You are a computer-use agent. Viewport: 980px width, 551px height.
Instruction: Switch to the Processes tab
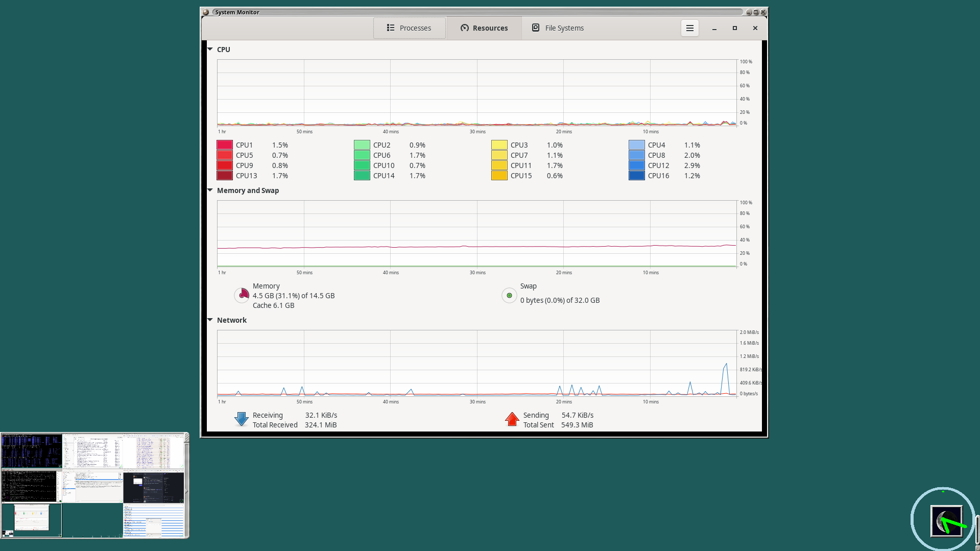409,28
